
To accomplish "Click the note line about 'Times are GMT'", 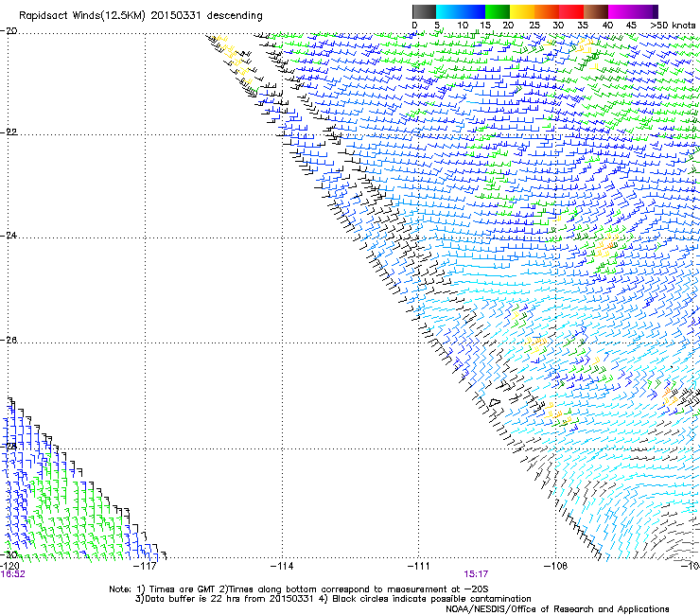I will click(x=299, y=589).
